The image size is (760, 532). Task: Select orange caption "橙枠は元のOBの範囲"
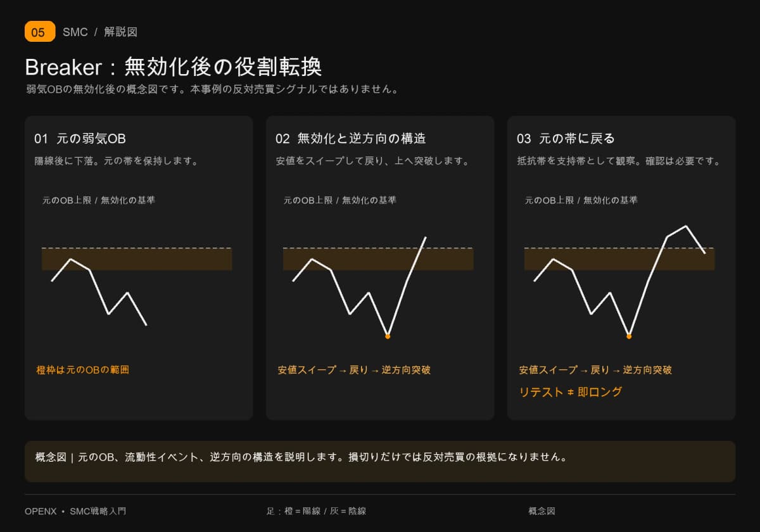[82, 370]
